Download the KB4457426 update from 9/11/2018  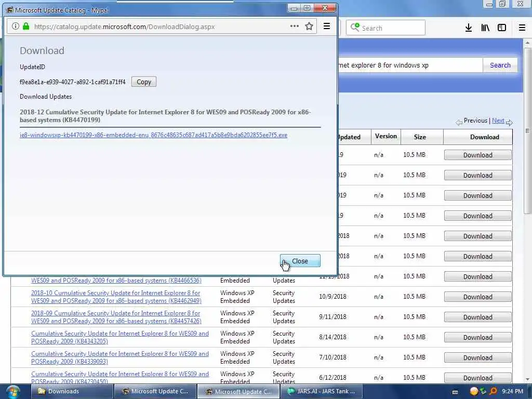coord(478,317)
